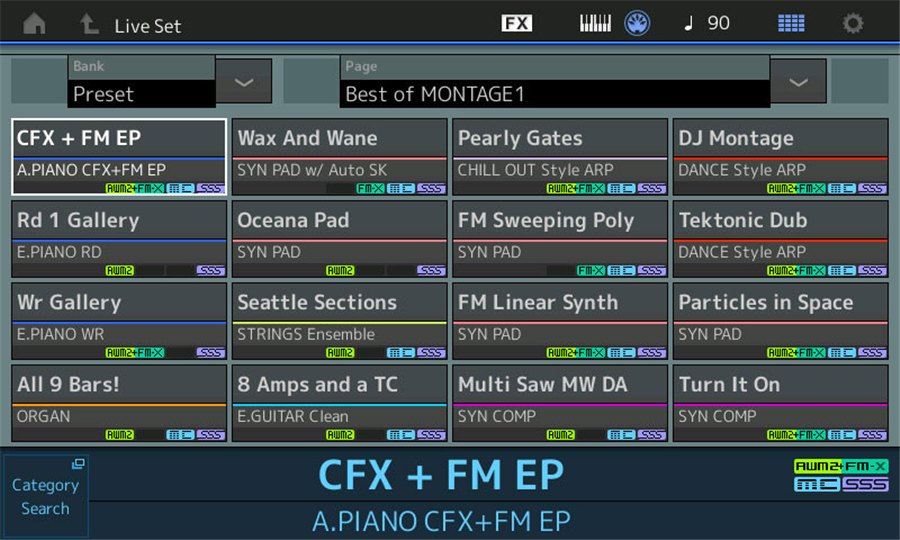900x540 pixels.
Task: Expand the Page dropdown arrow
Action: pos(798,82)
